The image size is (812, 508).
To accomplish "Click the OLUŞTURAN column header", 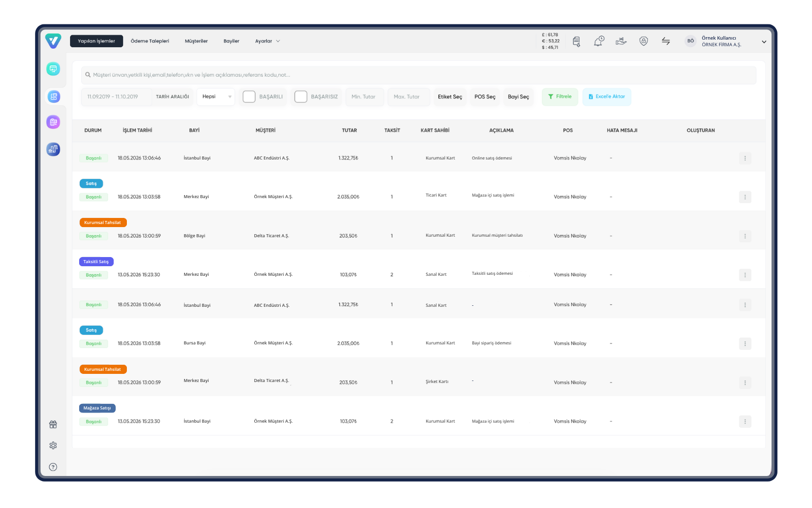I will pyautogui.click(x=701, y=131).
